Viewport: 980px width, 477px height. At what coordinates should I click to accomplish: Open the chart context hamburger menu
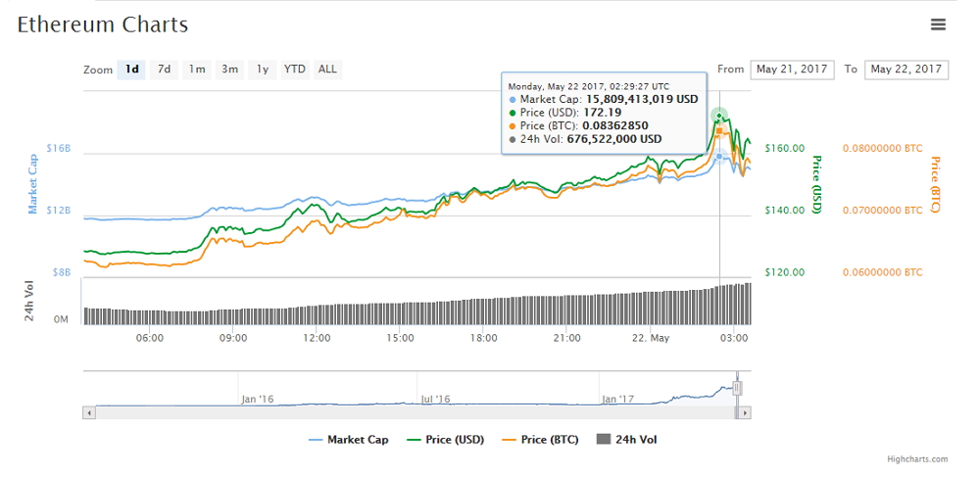[938, 24]
